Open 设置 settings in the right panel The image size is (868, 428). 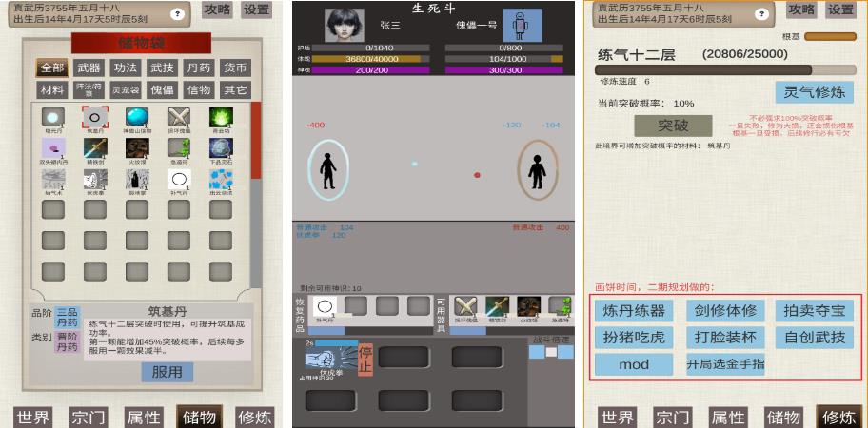840,10
